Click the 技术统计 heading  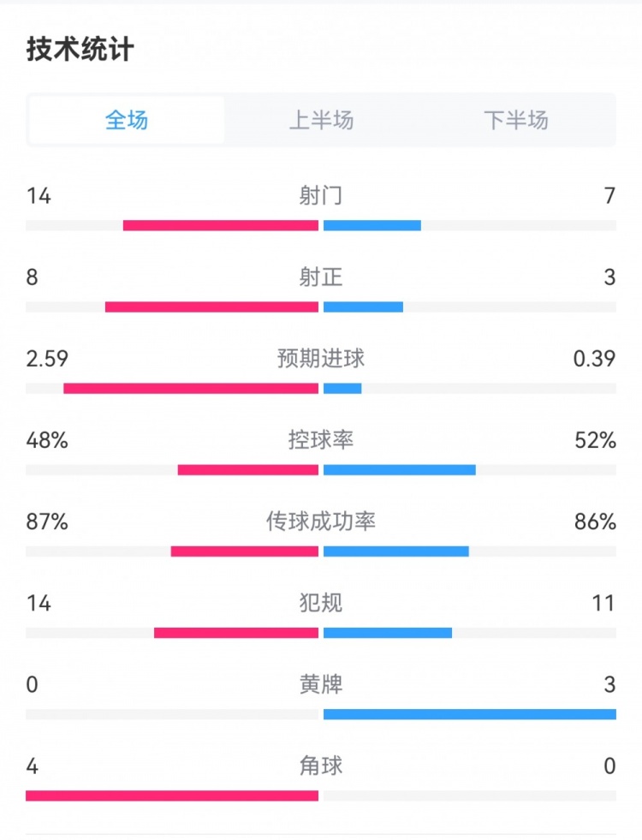pyautogui.click(x=80, y=50)
